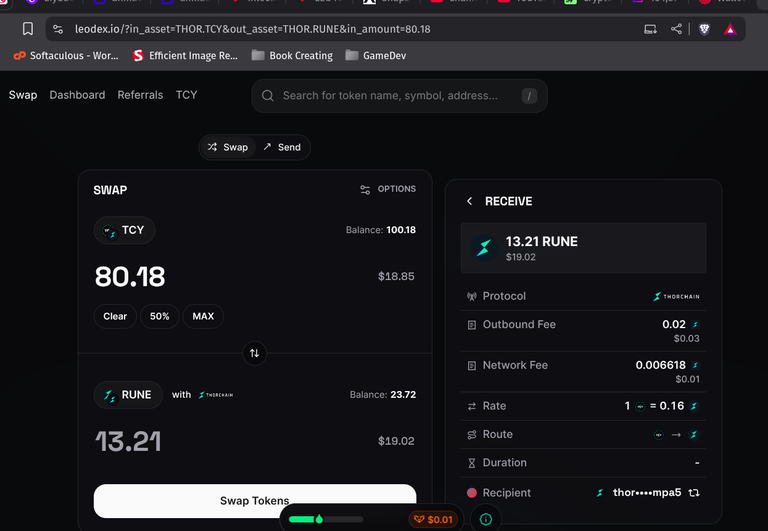Click the Clear amount button

point(115,316)
